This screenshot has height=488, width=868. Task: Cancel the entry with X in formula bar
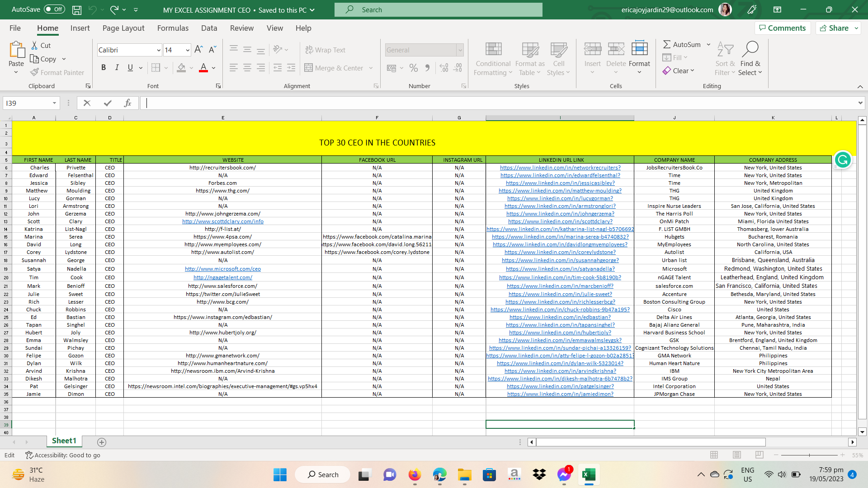click(87, 103)
